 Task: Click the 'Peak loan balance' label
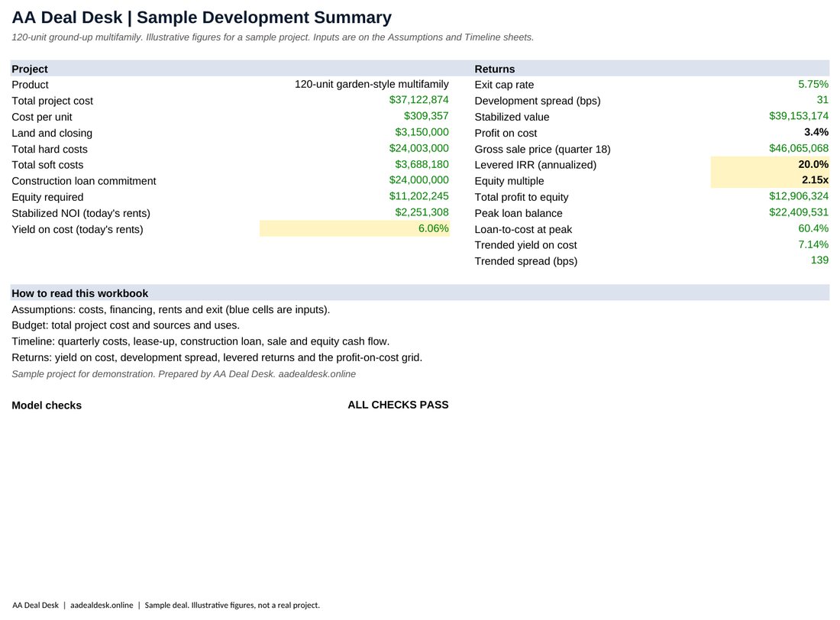pos(519,213)
